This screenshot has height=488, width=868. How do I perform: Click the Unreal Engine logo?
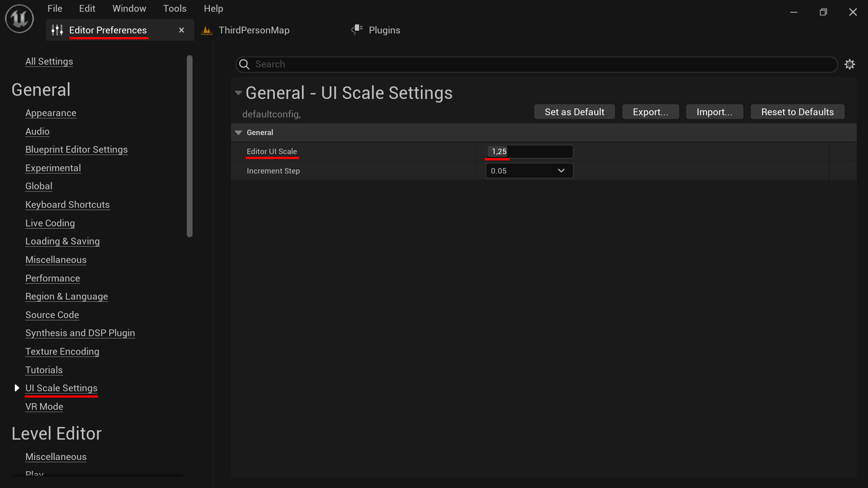[19, 19]
